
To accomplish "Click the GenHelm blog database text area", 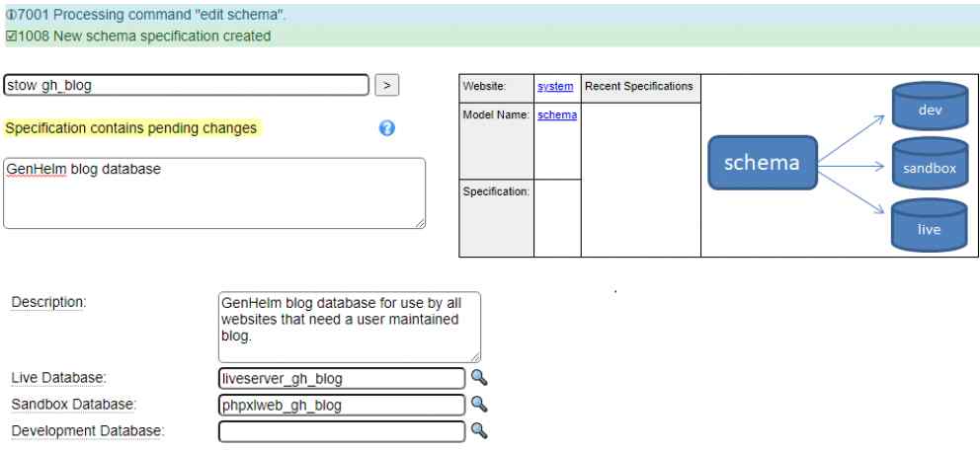I will tap(214, 193).
